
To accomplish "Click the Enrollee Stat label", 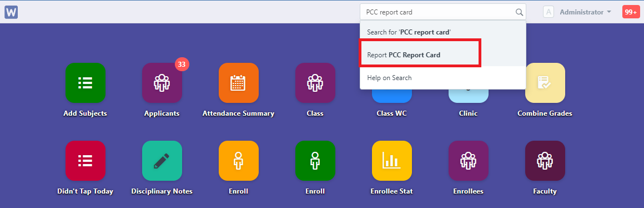I will tap(392, 191).
